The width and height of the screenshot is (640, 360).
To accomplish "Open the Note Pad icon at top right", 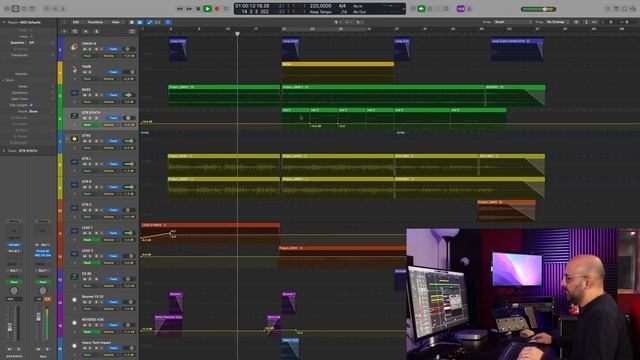I will click(x=616, y=9).
